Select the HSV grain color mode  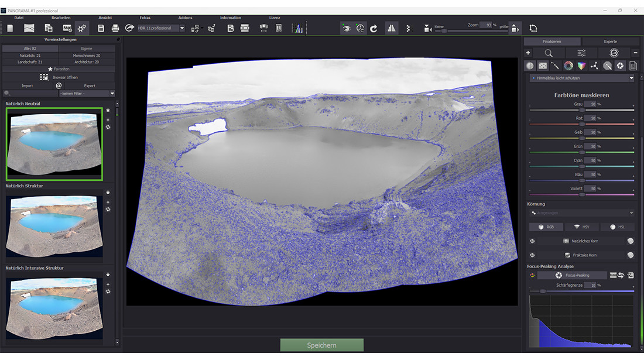(x=581, y=227)
